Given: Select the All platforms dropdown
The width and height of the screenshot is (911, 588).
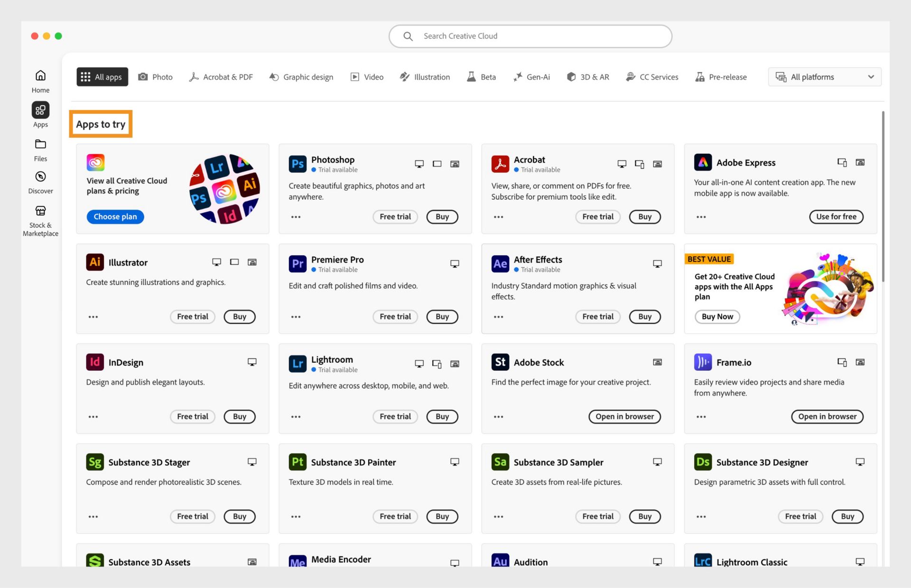Looking at the screenshot, I should [824, 76].
